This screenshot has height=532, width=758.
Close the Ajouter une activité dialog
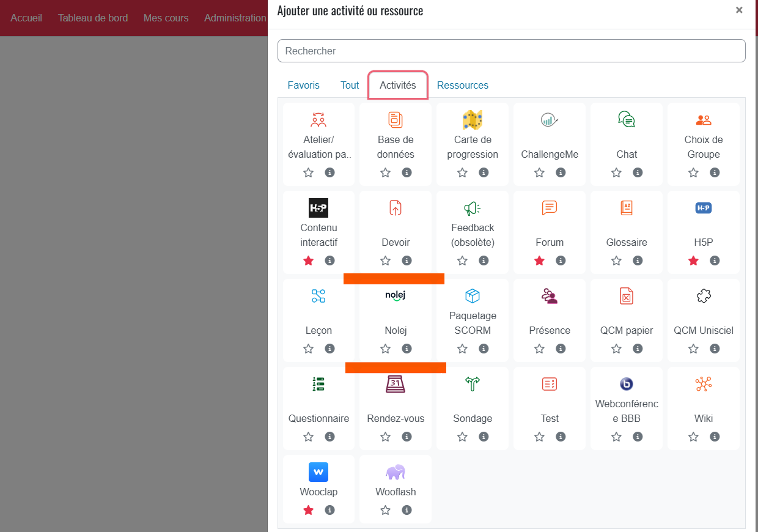pos(739,10)
